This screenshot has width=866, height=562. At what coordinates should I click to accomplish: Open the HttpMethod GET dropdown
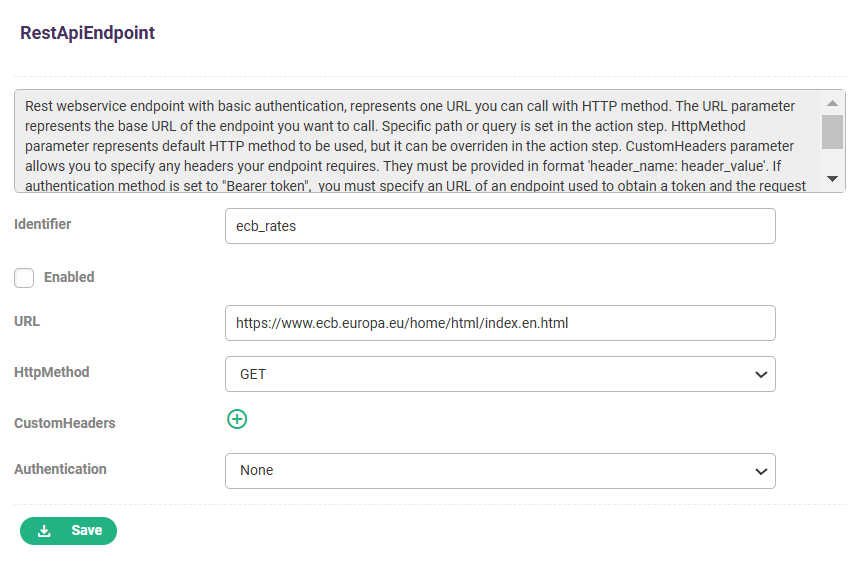click(x=500, y=374)
